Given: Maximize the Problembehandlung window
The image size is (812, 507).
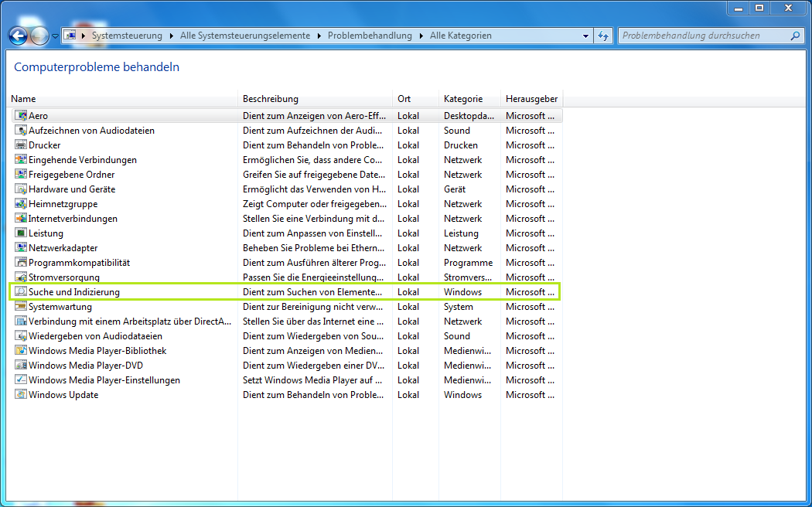Looking at the screenshot, I should (759, 9).
